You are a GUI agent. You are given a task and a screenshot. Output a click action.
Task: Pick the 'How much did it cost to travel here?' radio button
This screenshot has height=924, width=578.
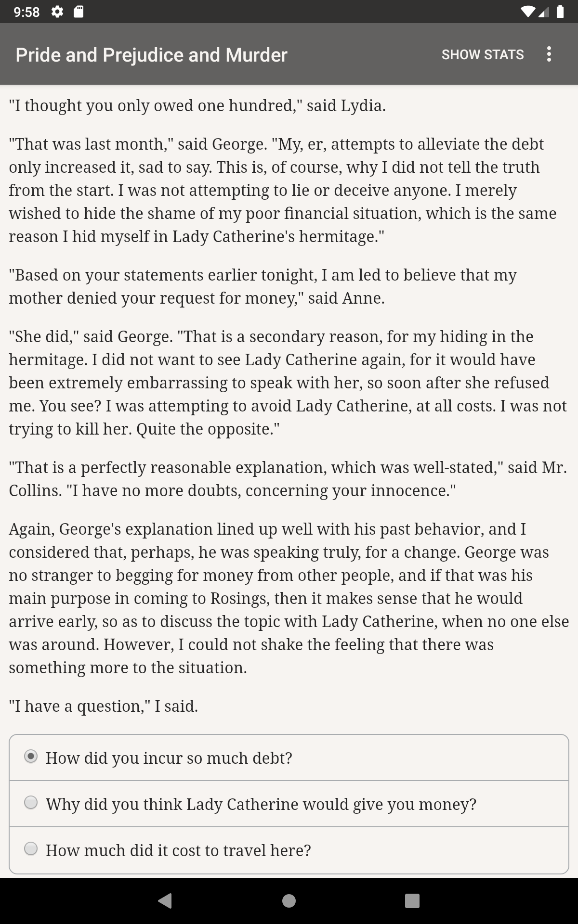(x=31, y=849)
